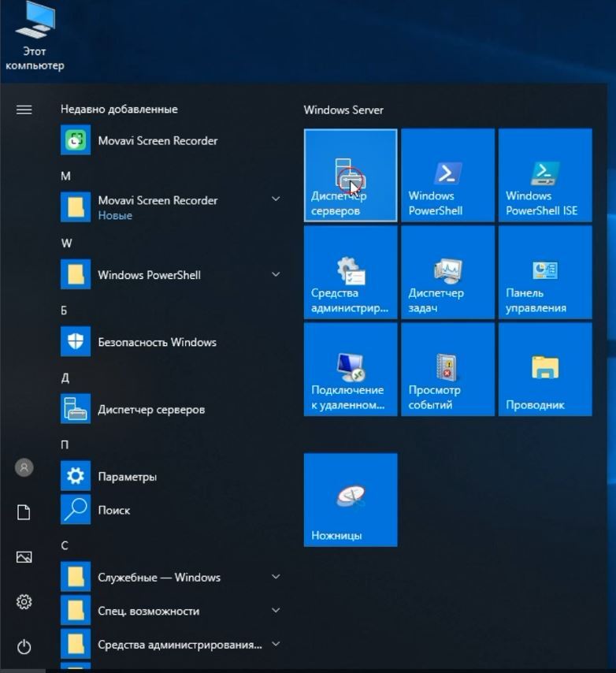616x673 pixels.
Task: Open the Windows PowerShell folder under W
Action: [172, 274]
